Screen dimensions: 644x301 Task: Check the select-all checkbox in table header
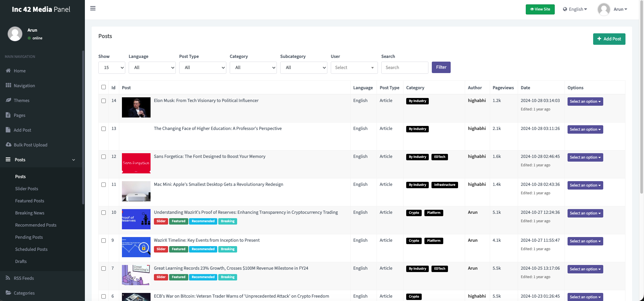(x=103, y=87)
